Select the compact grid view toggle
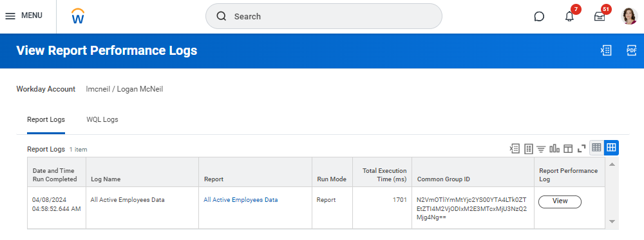 coord(597,147)
